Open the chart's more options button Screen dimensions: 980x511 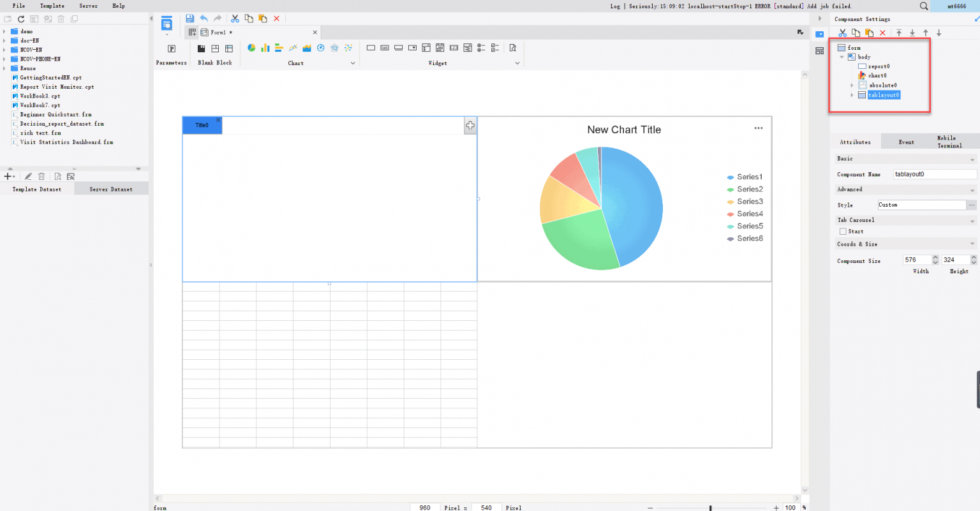click(x=758, y=128)
